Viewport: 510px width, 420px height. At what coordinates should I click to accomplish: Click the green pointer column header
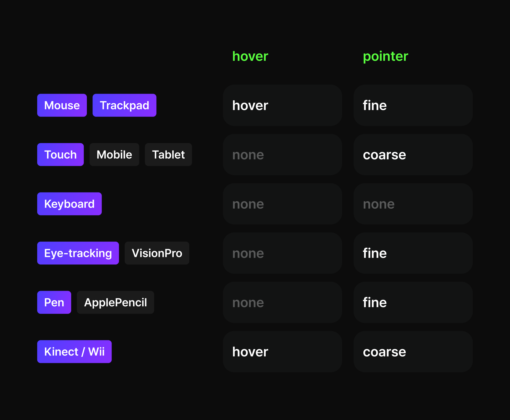[385, 56]
